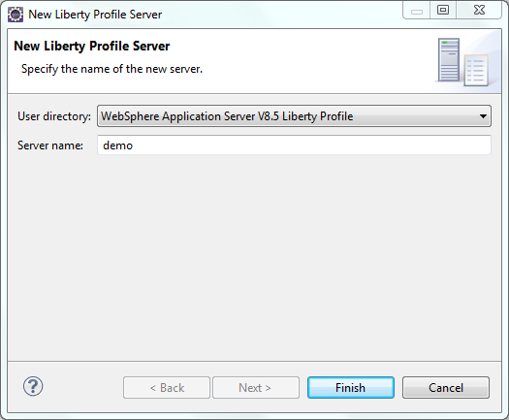Click the disabled Next button
The width and height of the screenshot is (509, 420).
coord(256,387)
